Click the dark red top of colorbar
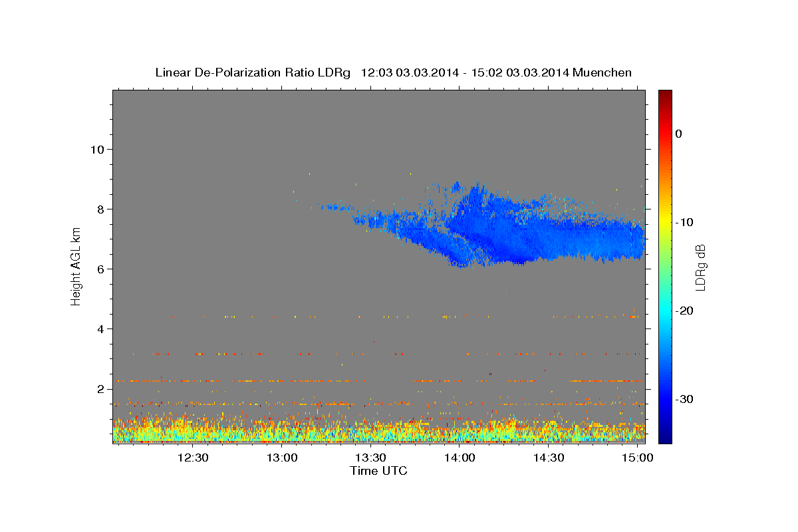 pyautogui.click(x=665, y=96)
